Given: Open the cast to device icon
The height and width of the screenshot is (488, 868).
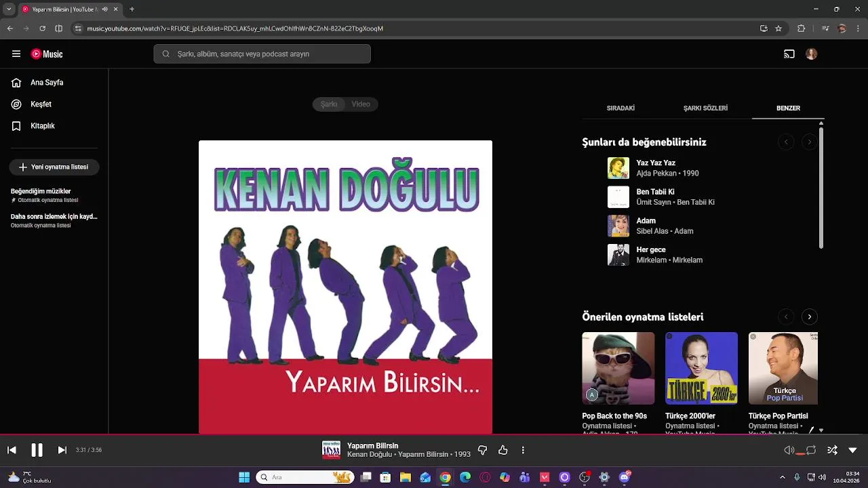Looking at the screenshot, I should tap(789, 54).
